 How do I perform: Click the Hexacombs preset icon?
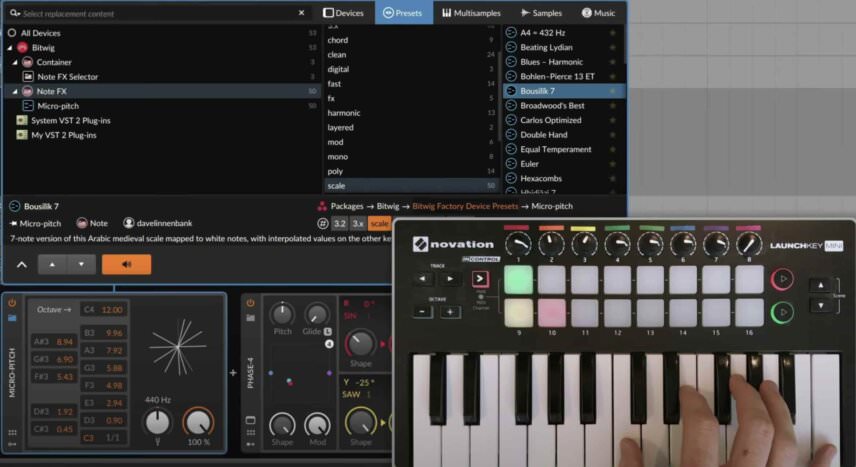pos(511,178)
